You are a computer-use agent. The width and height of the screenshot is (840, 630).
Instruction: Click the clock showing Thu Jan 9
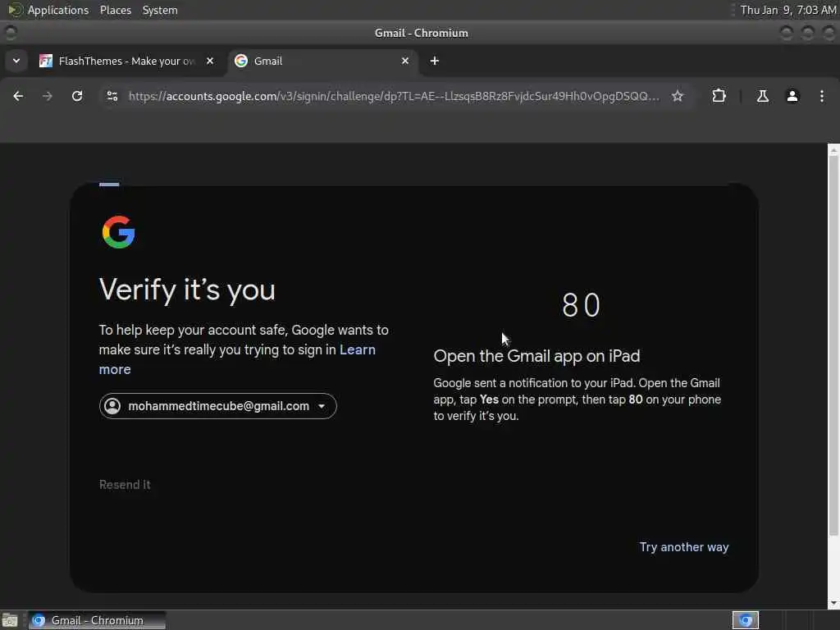click(788, 10)
